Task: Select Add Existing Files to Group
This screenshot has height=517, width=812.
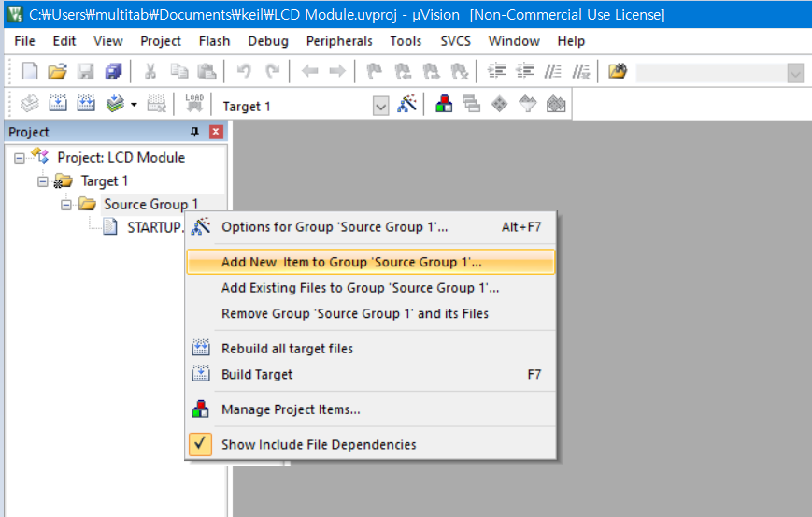Action: coord(370,288)
